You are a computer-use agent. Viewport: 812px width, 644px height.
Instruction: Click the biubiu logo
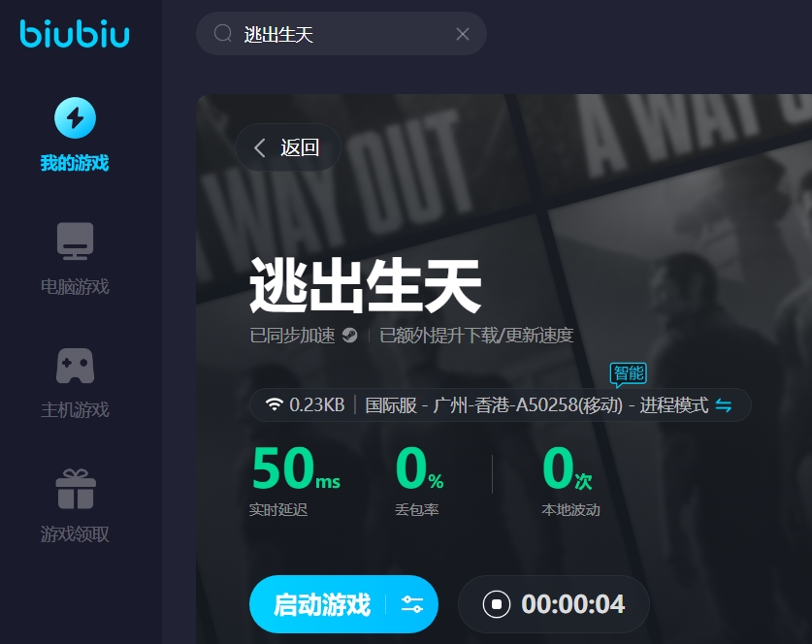[75, 34]
